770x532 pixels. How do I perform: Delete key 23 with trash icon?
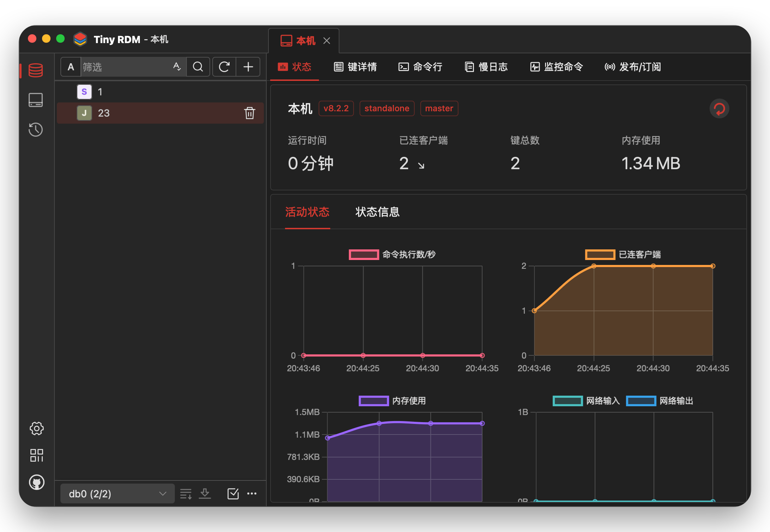click(x=249, y=113)
